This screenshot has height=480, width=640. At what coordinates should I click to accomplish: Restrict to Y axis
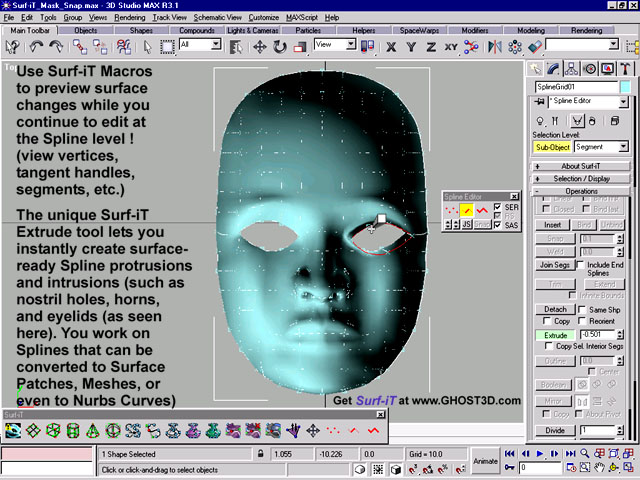[411, 47]
